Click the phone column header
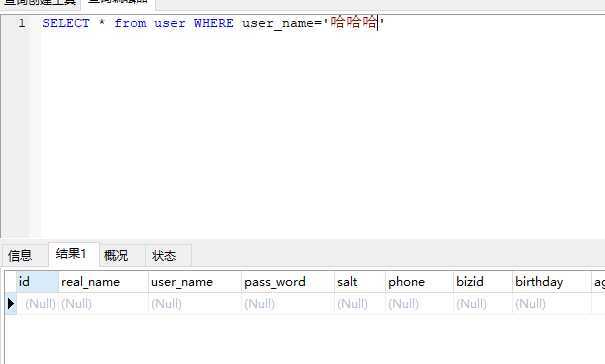This screenshot has height=364, width=605. click(419, 282)
